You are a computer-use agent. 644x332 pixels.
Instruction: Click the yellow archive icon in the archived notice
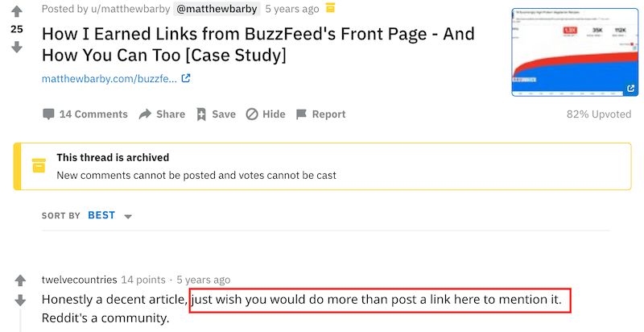(39, 165)
